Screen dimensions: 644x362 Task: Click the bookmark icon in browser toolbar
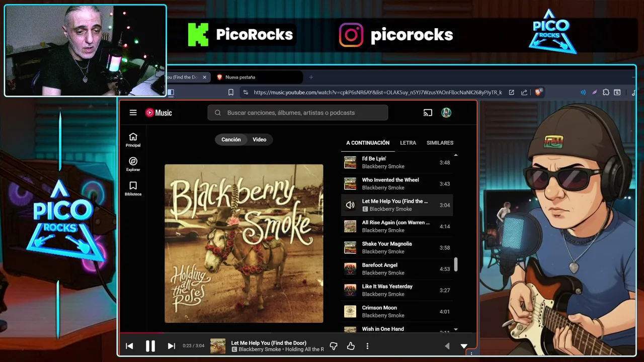click(231, 93)
